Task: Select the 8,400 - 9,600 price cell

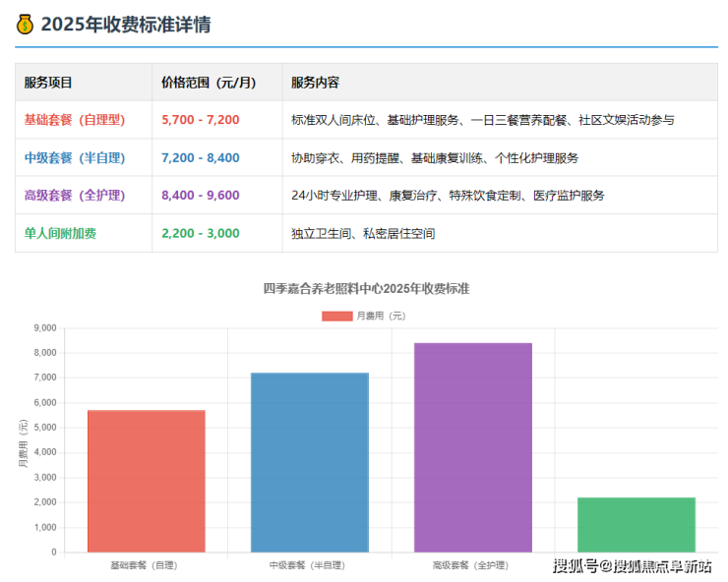Action: (200, 195)
